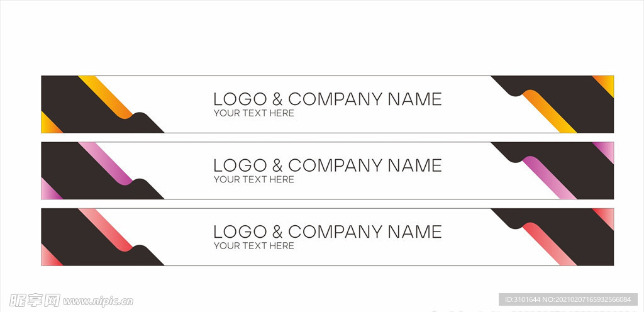
Task: Pick the red diagonal stripe on left of bottom banner
Action: (x=106, y=230)
